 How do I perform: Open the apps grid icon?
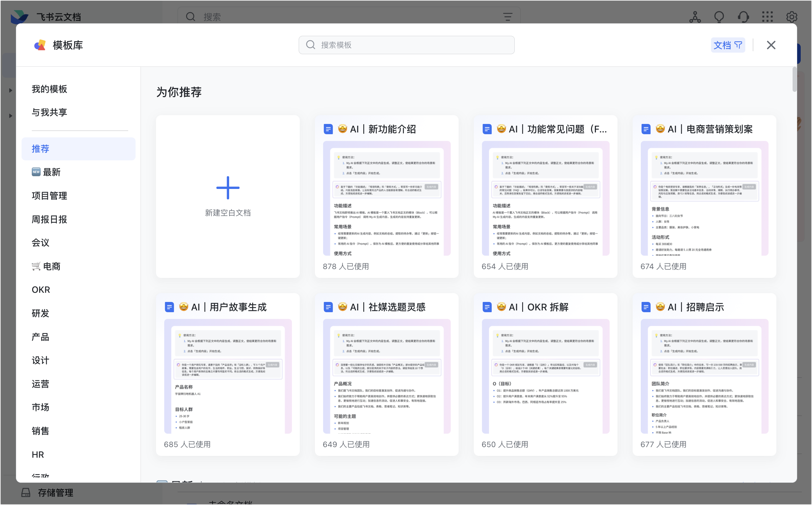[768, 17]
